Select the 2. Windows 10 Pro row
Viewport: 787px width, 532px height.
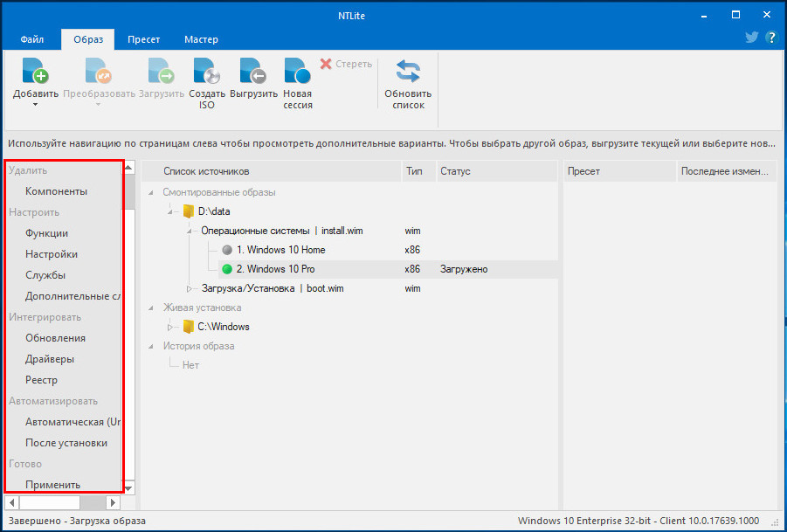tap(388, 270)
